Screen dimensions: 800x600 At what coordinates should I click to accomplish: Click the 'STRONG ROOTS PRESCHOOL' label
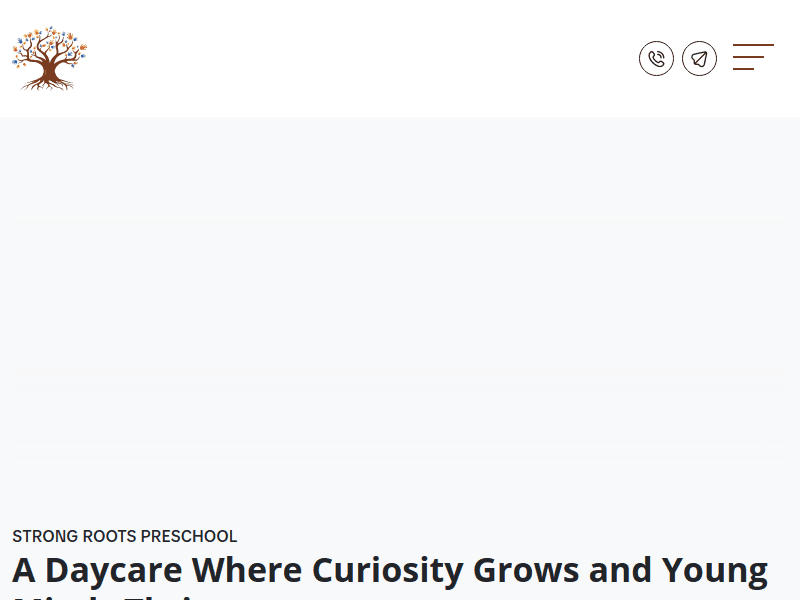click(125, 537)
